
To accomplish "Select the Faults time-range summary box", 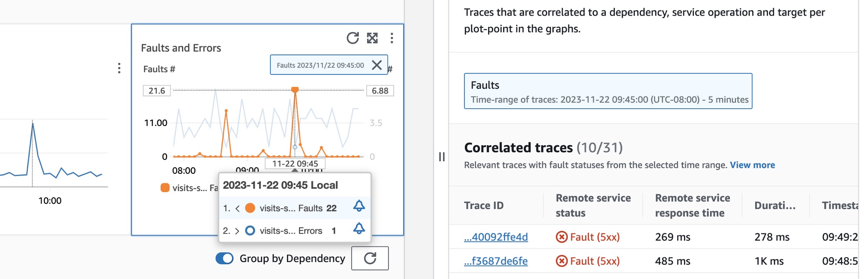I will (608, 91).
